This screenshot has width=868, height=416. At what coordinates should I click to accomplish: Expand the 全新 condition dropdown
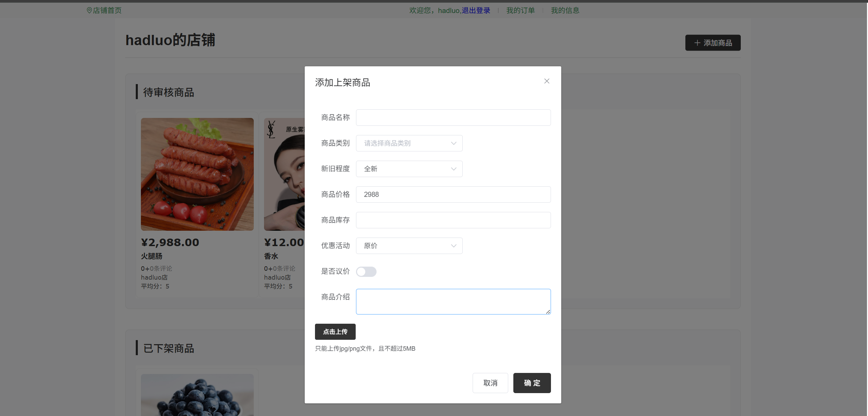click(404, 169)
